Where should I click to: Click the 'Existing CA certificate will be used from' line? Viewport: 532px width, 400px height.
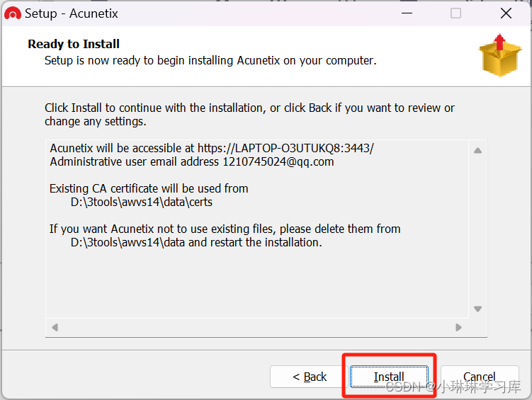149,188
